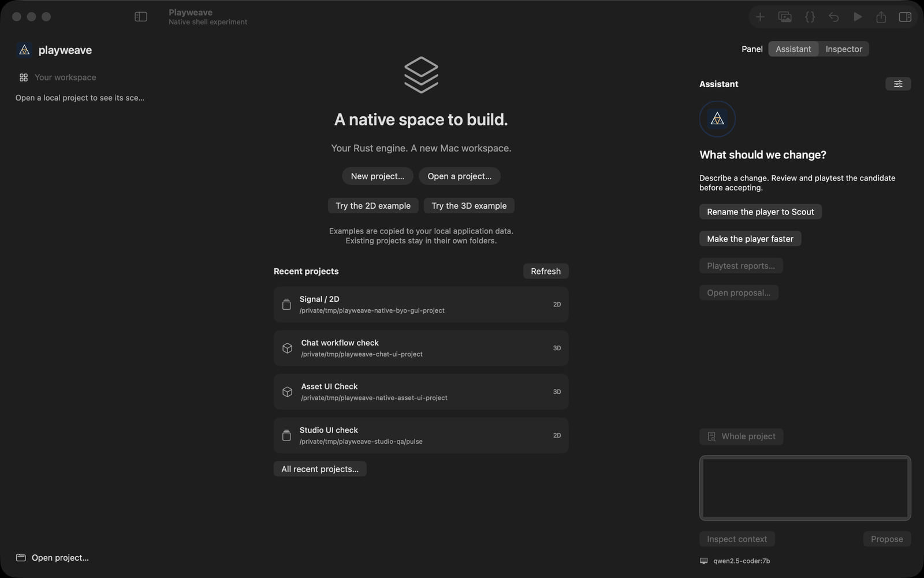The height and width of the screenshot is (578, 924).
Task: Click the Propose button
Action: point(887,539)
